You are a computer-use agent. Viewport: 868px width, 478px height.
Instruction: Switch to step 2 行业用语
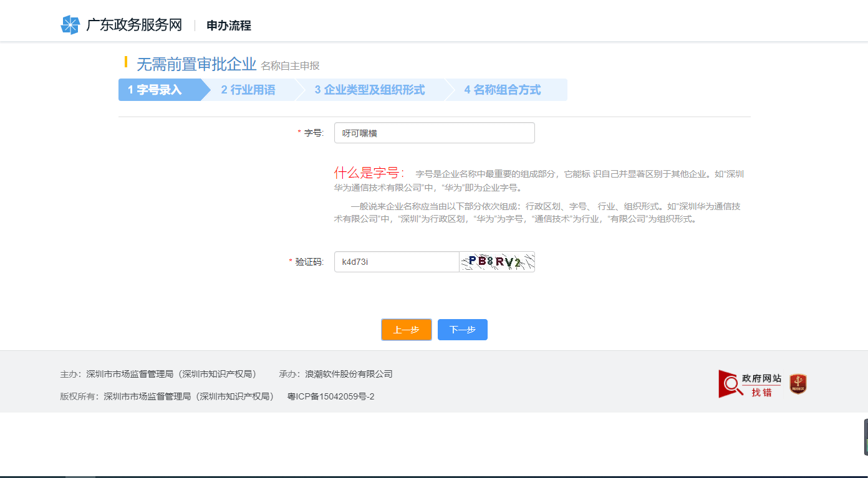click(x=249, y=90)
